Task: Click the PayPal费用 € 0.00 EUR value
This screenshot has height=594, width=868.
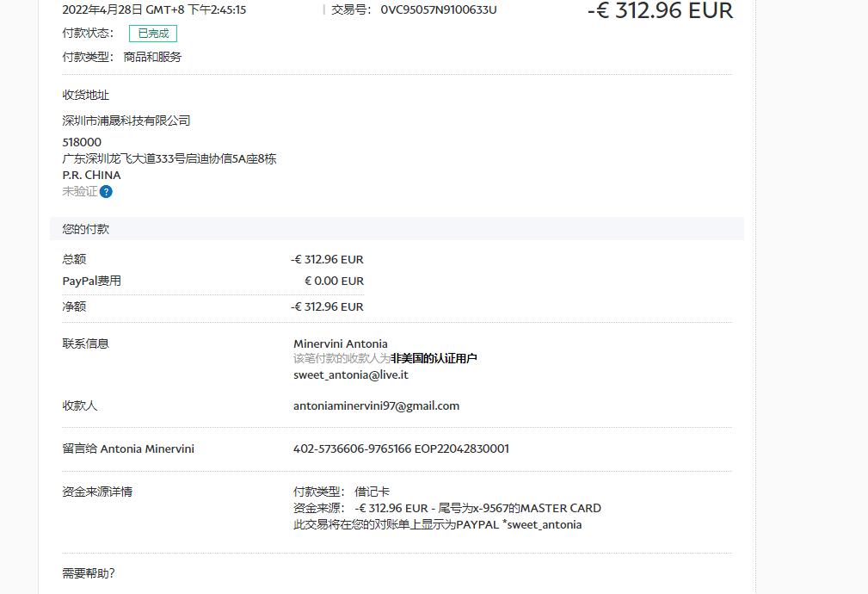Action: 334,281
